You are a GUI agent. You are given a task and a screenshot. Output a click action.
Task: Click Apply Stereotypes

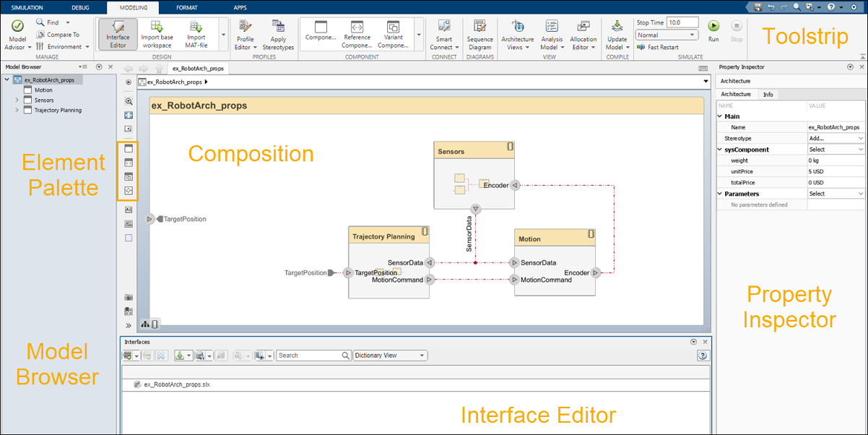point(278,35)
